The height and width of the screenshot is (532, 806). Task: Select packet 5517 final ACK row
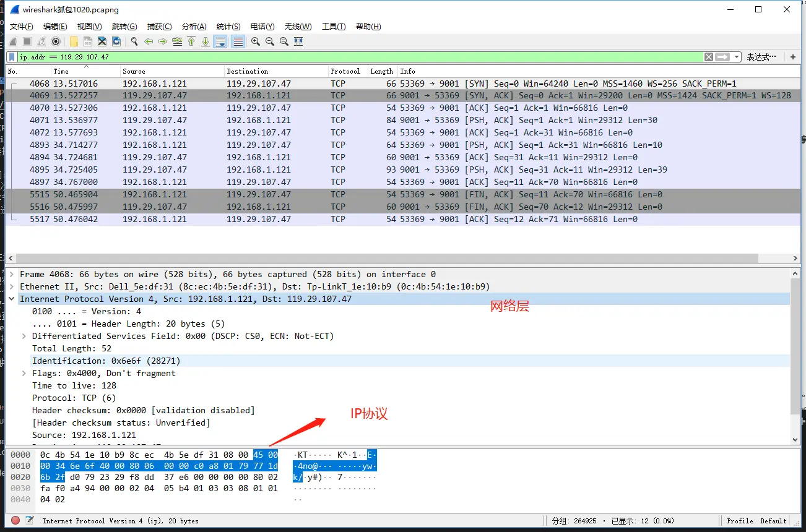pos(402,219)
